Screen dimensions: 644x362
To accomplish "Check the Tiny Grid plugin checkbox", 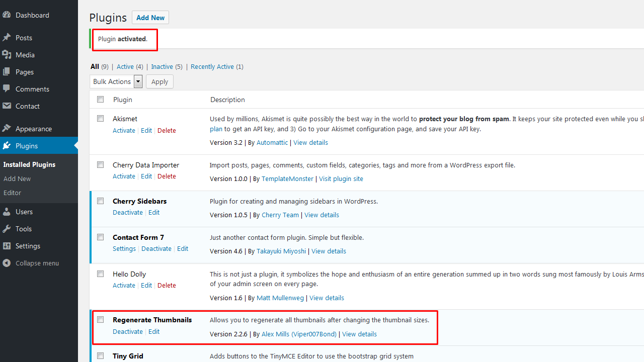I will [x=101, y=356].
